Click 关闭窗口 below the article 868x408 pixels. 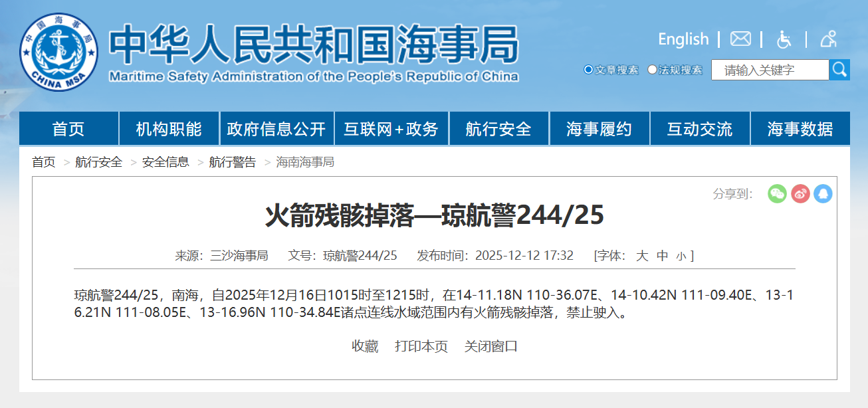[x=490, y=346]
